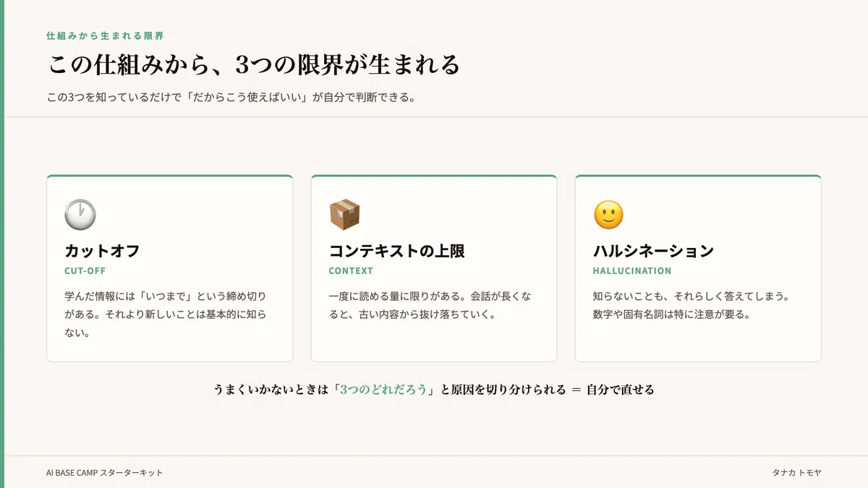868x488 pixels.
Task: Click the cardboard box emoji icon
Action: (x=344, y=215)
